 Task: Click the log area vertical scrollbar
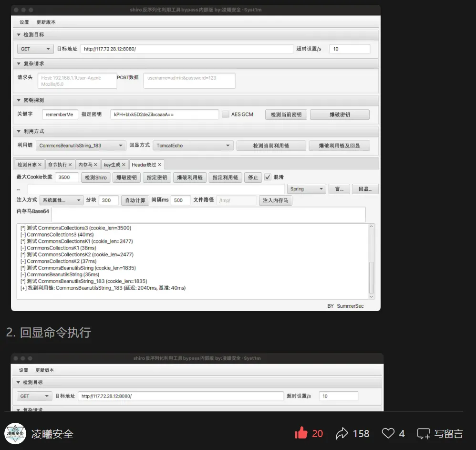click(x=371, y=277)
